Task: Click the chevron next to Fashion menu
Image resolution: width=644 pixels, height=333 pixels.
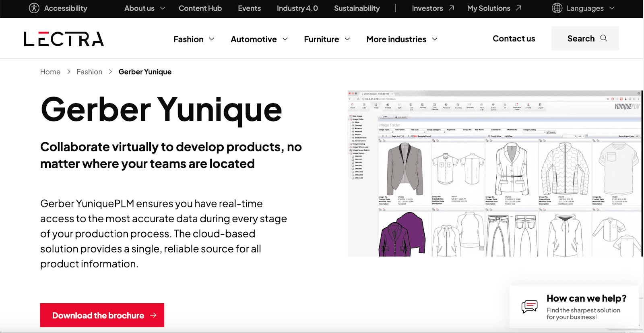Action: click(x=211, y=39)
